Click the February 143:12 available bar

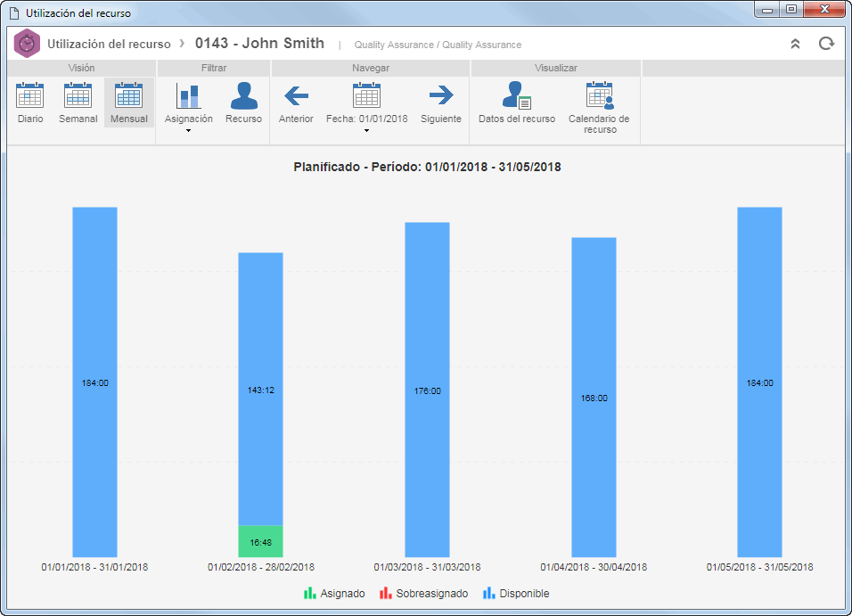(261, 389)
